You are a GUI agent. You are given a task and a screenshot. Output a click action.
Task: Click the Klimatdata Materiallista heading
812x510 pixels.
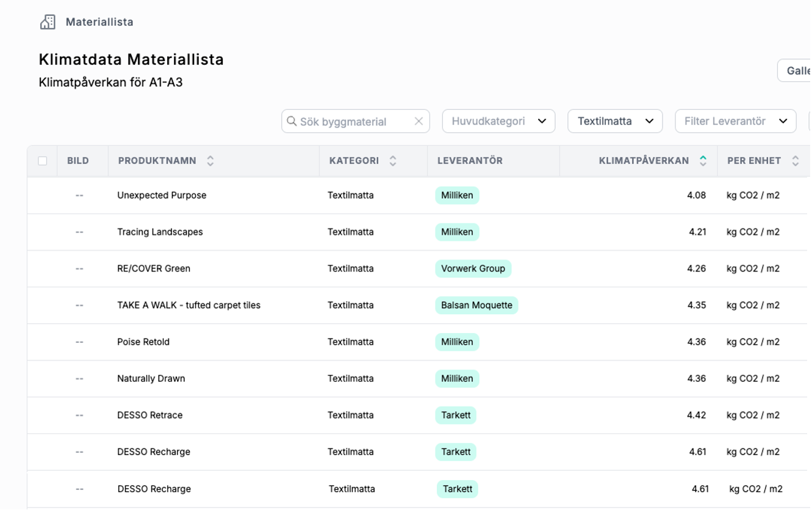(x=131, y=59)
